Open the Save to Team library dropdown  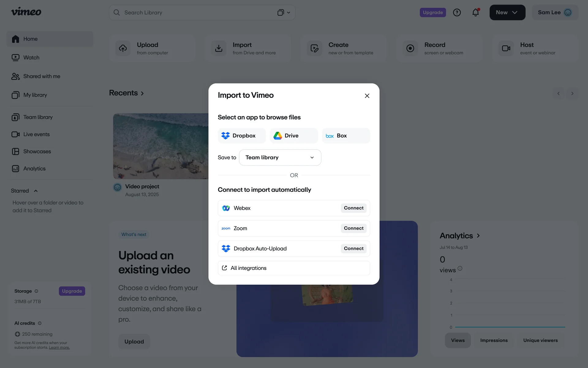pos(280,158)
